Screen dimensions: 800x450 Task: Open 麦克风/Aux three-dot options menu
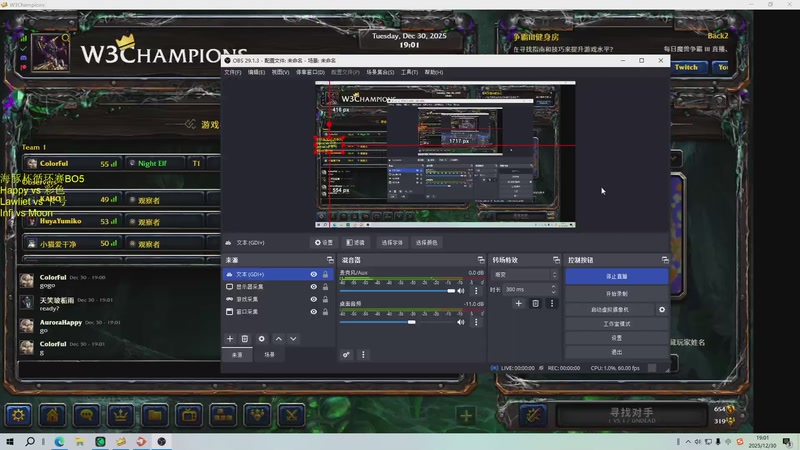(x=476, y=291)
